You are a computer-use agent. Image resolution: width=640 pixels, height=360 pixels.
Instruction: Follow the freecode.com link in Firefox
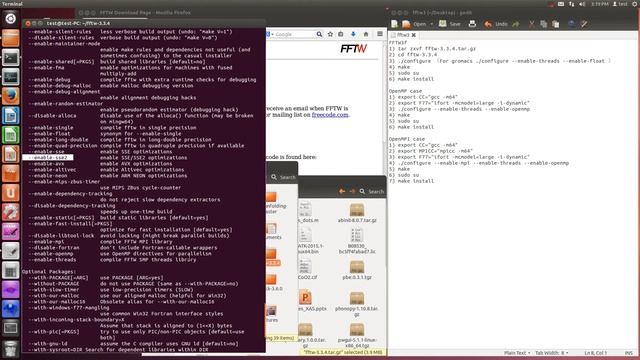pos(330,115)
